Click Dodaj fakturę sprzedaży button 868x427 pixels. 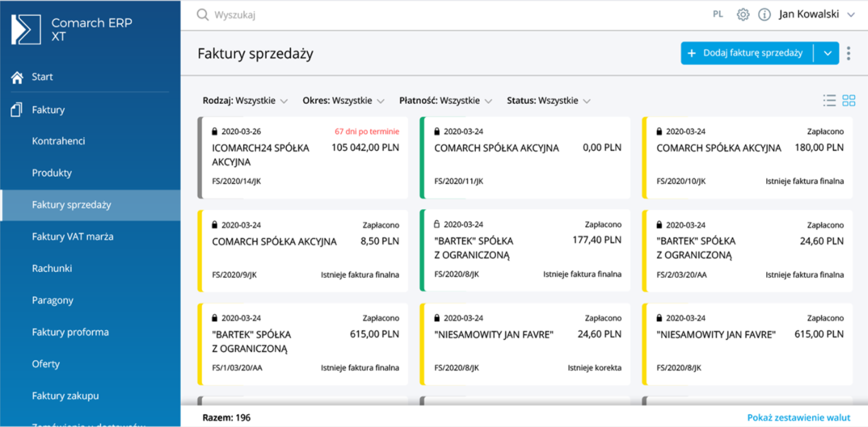point(746,53)
